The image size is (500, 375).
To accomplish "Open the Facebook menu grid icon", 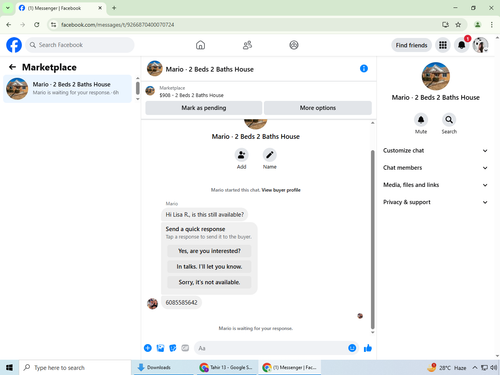I will coord(443,45).
